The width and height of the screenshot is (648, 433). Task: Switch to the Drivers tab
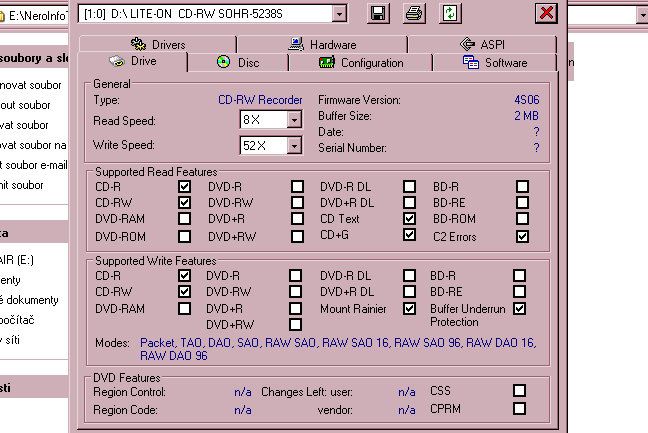point(157,44)
